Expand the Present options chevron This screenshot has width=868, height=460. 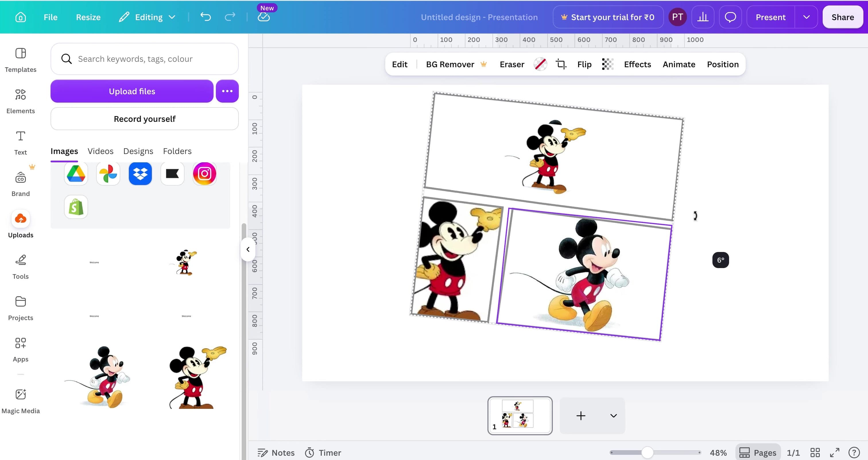pyautogui.click(x=806, y=17)
